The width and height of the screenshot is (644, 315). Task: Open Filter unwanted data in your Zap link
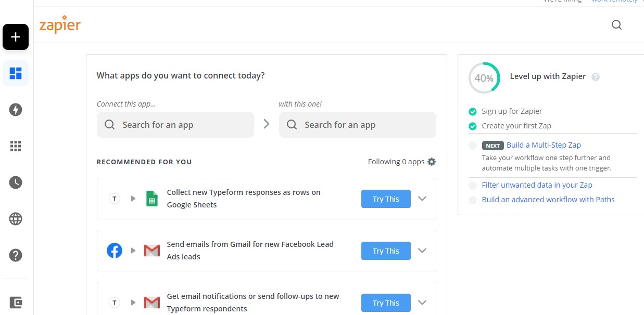pyautogui.click(x=537, y=185)
